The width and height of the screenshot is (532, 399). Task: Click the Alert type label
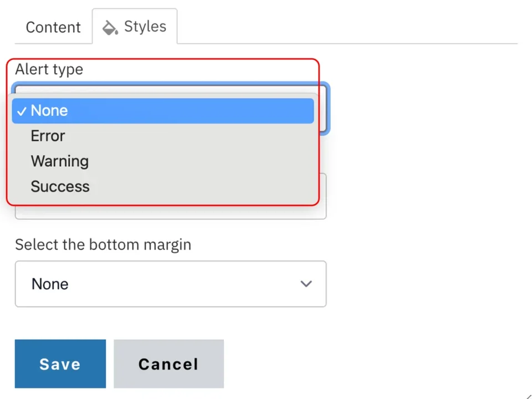tap(49, 69)
